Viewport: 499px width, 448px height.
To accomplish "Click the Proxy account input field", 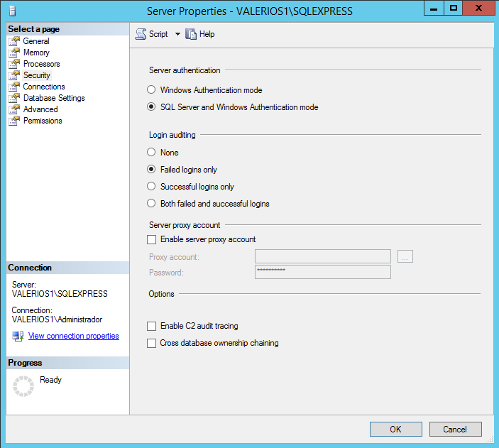I will coord(323,256).
